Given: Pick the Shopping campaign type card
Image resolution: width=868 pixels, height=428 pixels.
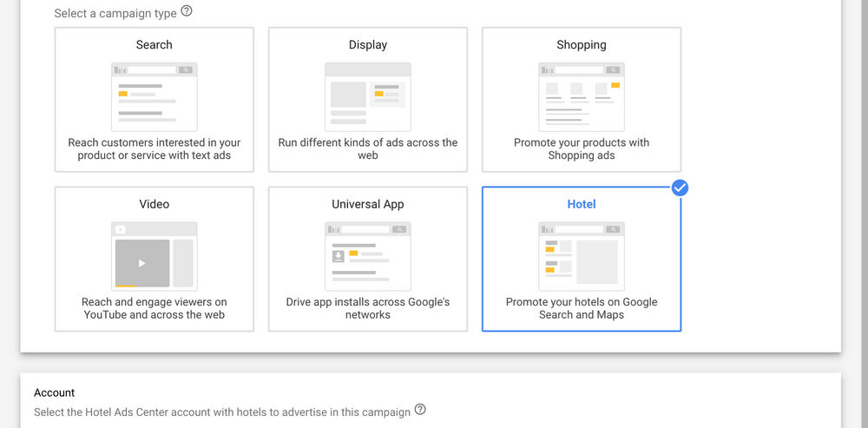Looking at the screenshot, I should 582,100.
